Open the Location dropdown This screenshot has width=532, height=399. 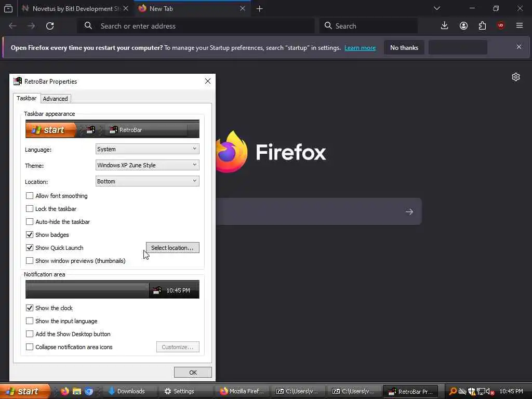(147, 181)
